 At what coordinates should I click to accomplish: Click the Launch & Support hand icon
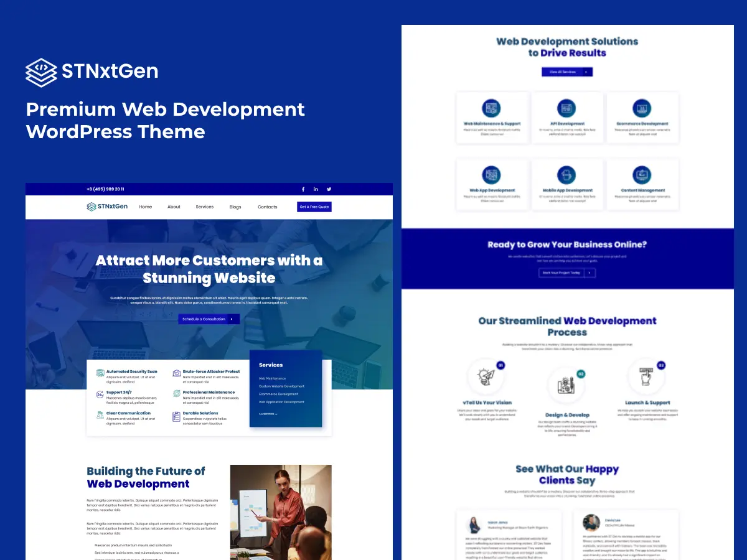click(x=647, y=377)
